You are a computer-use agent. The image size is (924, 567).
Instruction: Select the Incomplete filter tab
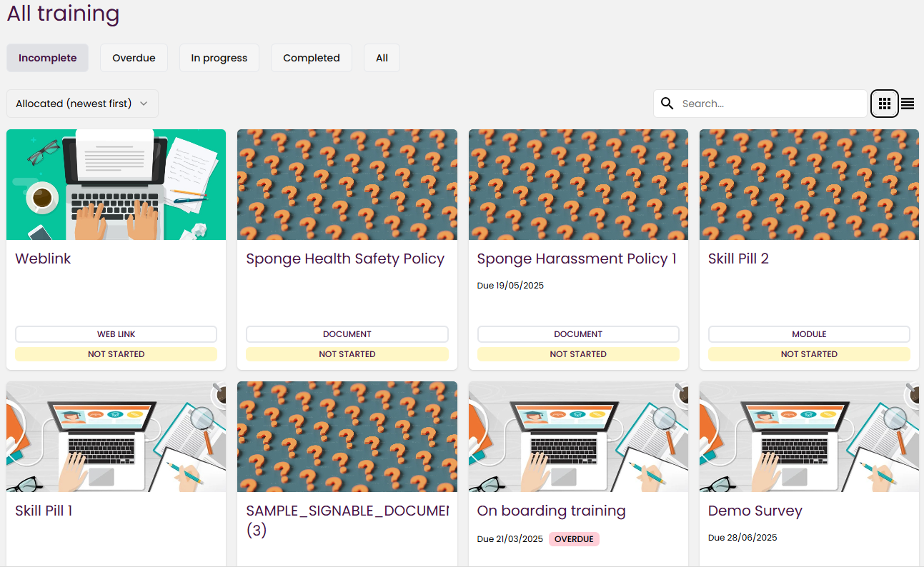tap(47, 58)
